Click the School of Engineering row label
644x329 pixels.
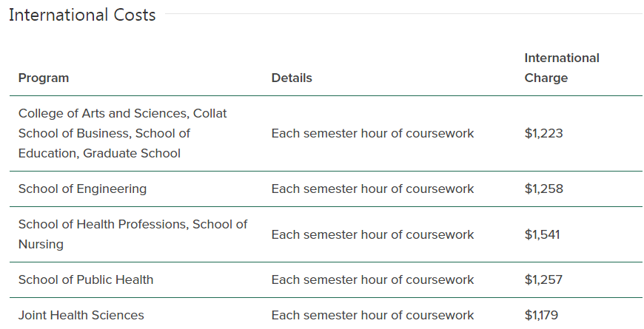point(83,189)
